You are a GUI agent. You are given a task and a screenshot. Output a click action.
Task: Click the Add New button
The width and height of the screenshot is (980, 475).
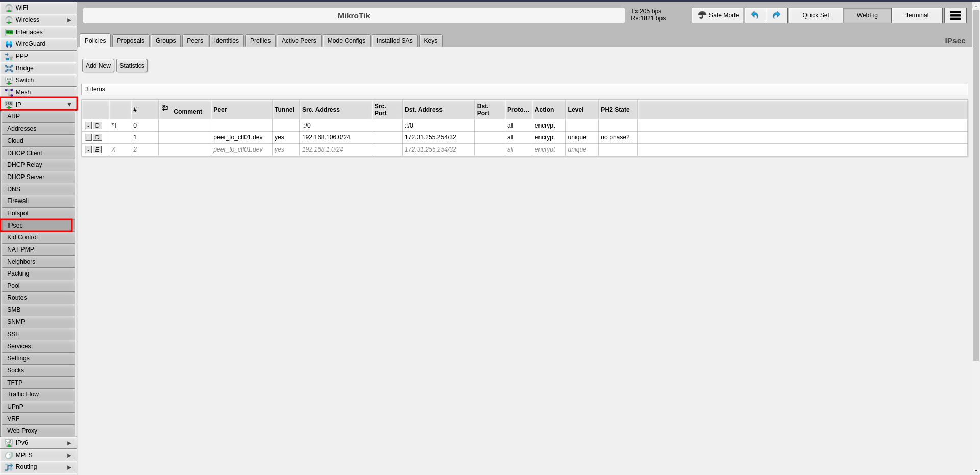pos(98,66)
